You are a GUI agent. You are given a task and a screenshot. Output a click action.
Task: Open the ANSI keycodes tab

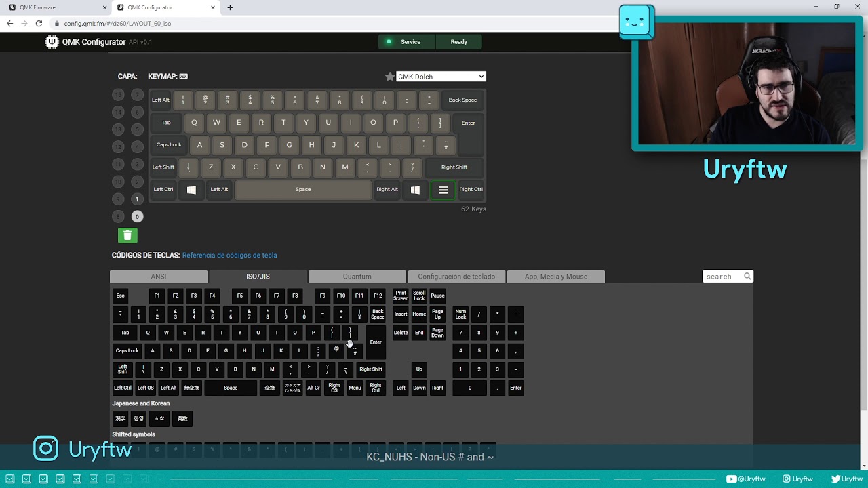click(x=159, y=277)
